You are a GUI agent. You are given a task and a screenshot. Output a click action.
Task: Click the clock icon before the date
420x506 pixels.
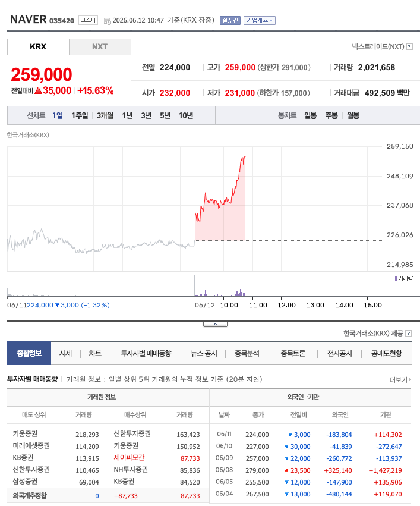click(x=108, y=21)
